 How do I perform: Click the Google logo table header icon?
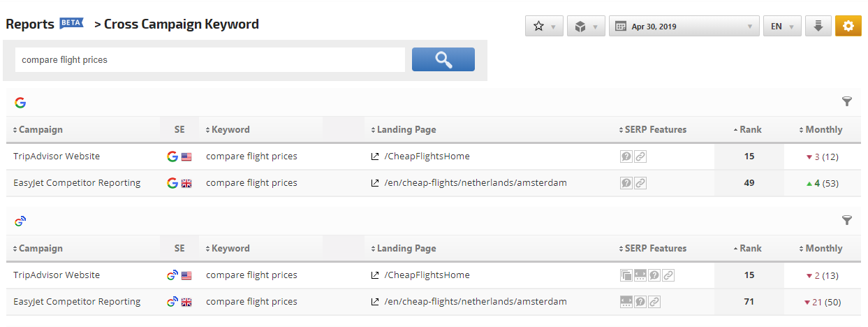point(20,103)
